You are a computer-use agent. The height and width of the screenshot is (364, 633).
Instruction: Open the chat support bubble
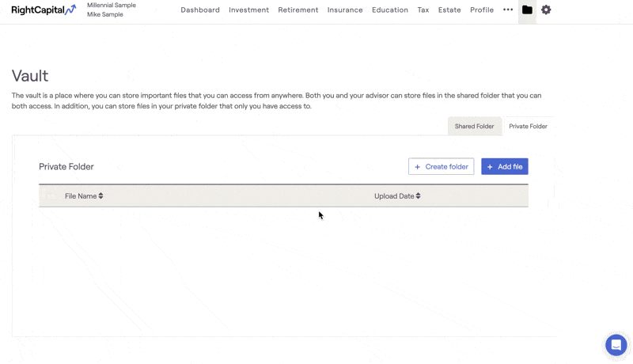tap(616, 345)
